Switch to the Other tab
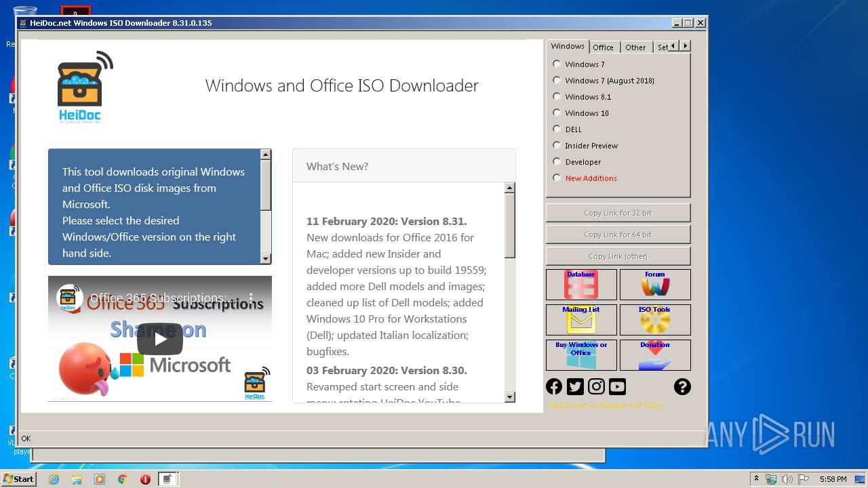This screenshot has width=868, height=488. point(635,47)
